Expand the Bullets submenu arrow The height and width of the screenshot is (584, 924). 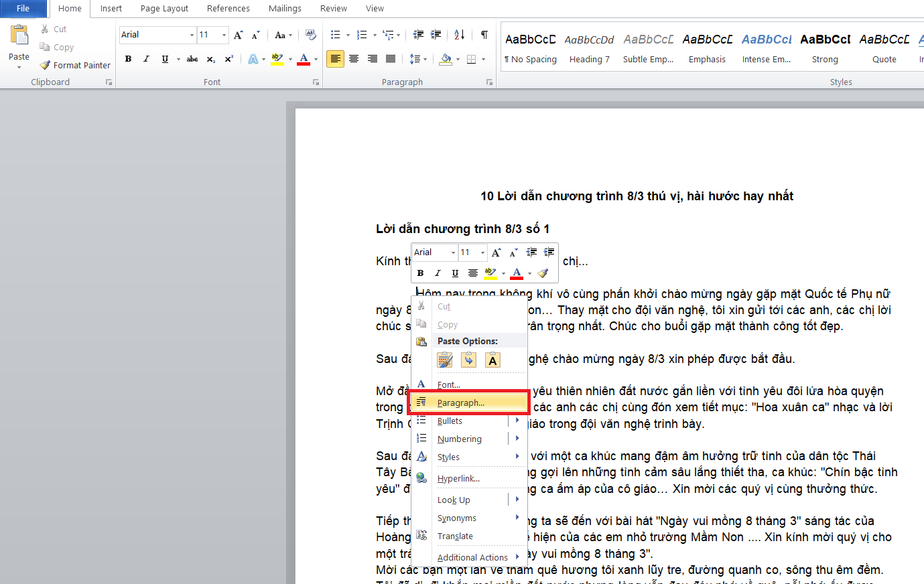517,421
